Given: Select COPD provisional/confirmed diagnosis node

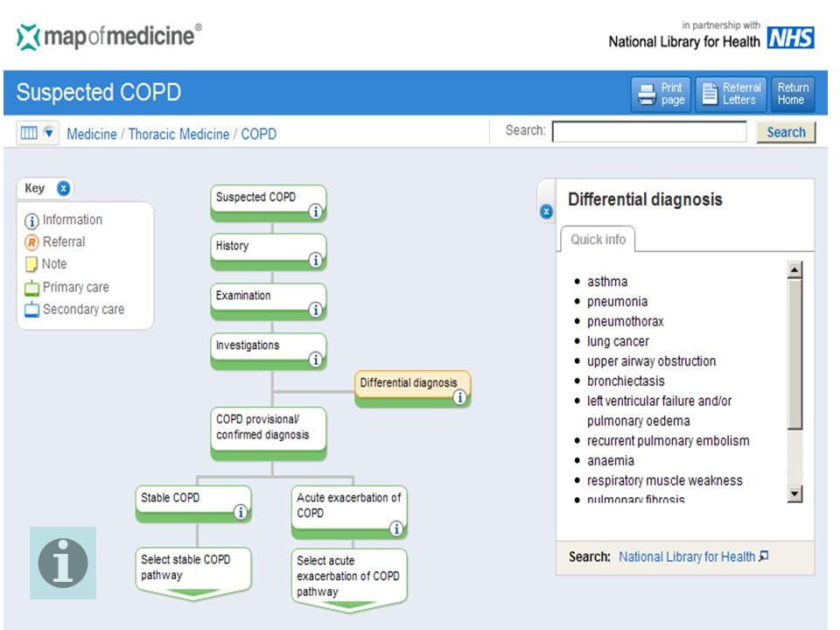Looking at the screenshot, I should [x=268, y=434].
